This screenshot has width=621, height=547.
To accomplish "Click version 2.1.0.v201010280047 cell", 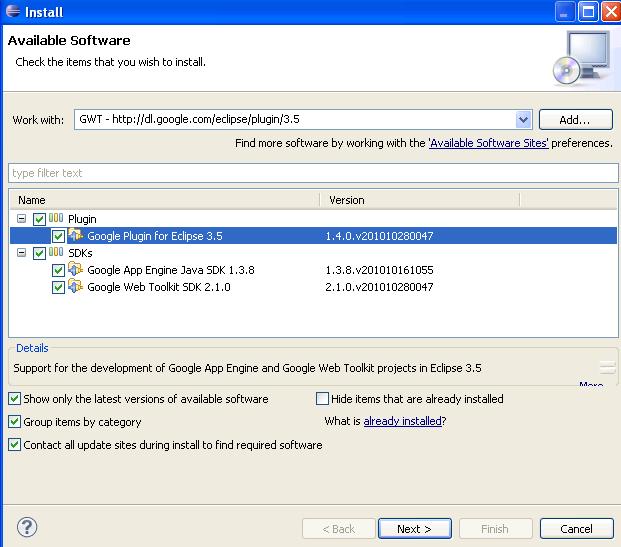I will [379, 287].
